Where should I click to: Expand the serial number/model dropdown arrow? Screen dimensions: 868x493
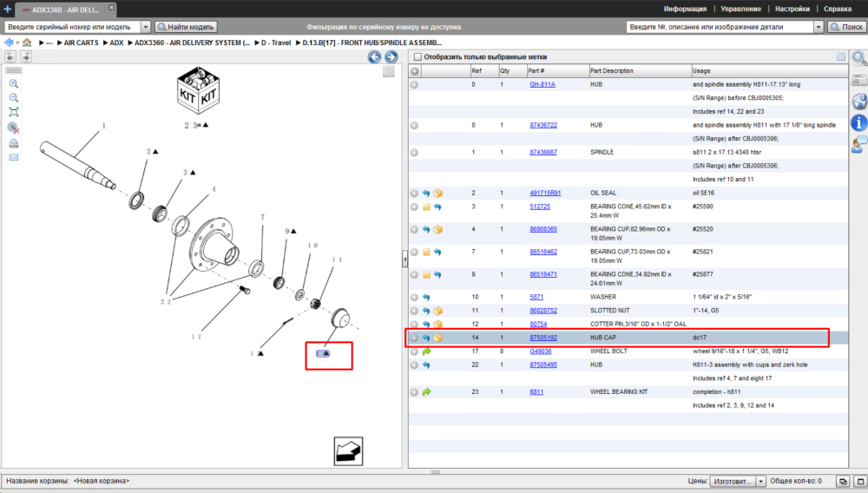pyautogui.click(x=146, y=27)
